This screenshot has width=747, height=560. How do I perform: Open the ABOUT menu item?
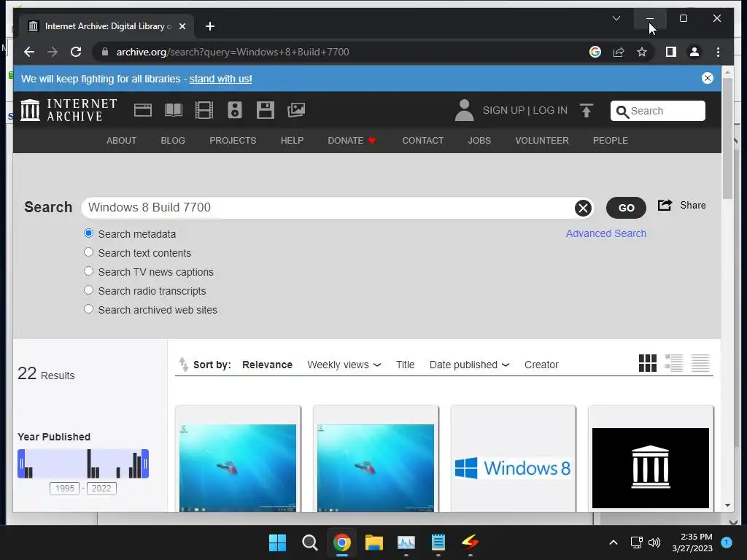[122, 141]
